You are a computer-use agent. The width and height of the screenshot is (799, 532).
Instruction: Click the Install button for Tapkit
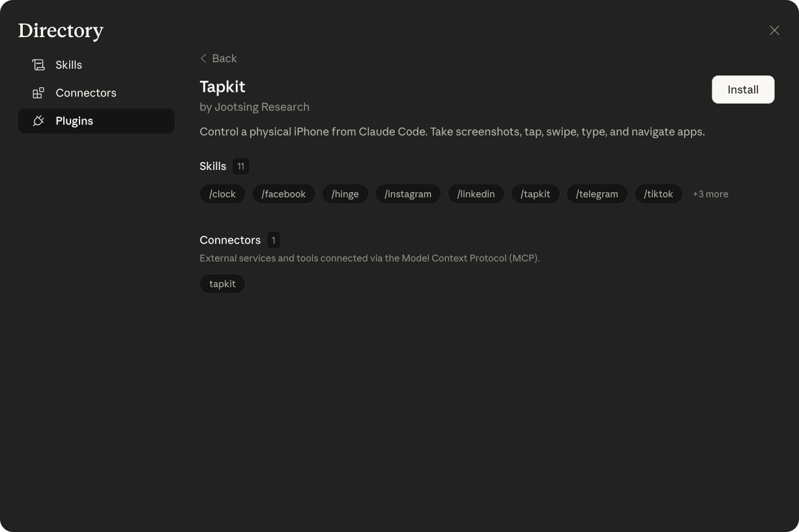(x=743, y=89)
